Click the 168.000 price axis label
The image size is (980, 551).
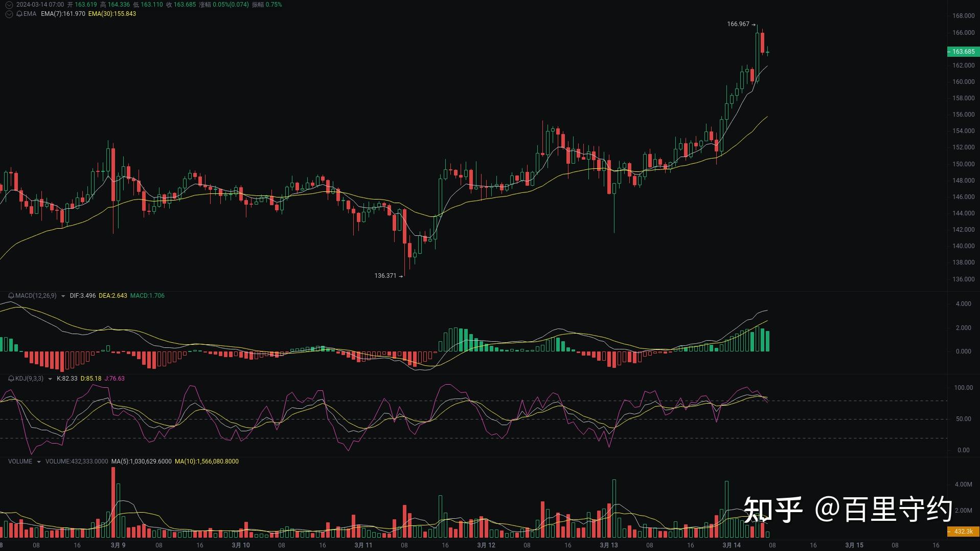point(963,16)
